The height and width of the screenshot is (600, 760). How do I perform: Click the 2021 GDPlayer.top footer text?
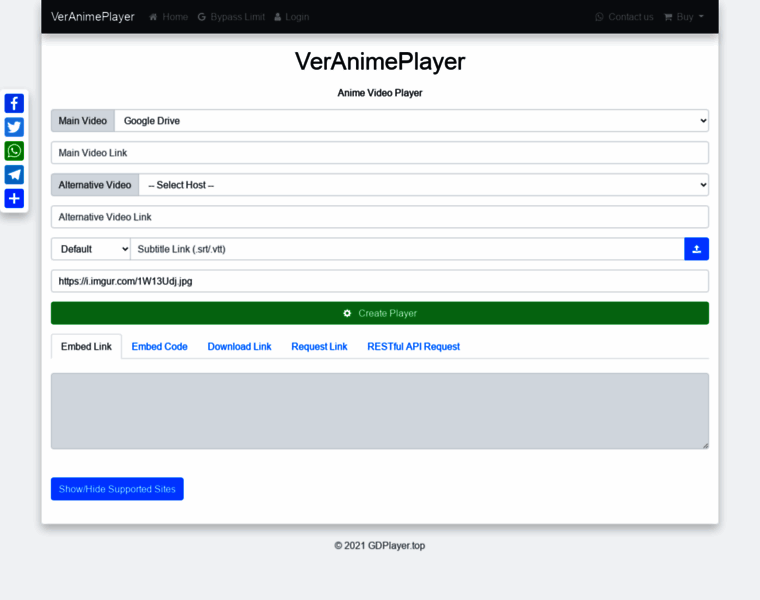tap(380, 546)
